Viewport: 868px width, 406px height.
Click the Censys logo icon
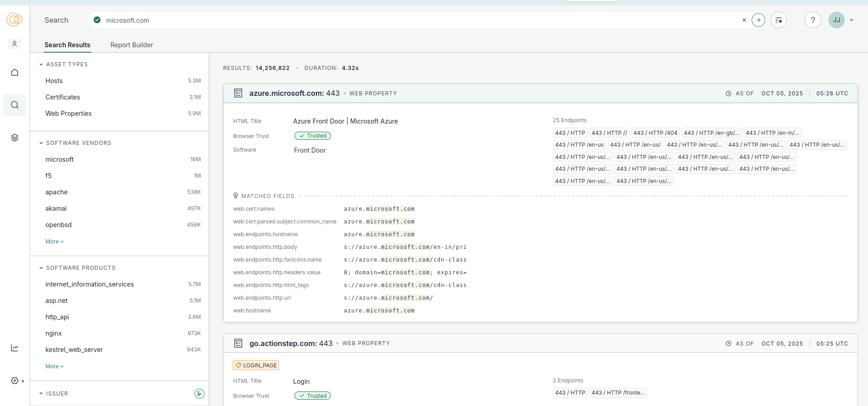click(15, 20)
